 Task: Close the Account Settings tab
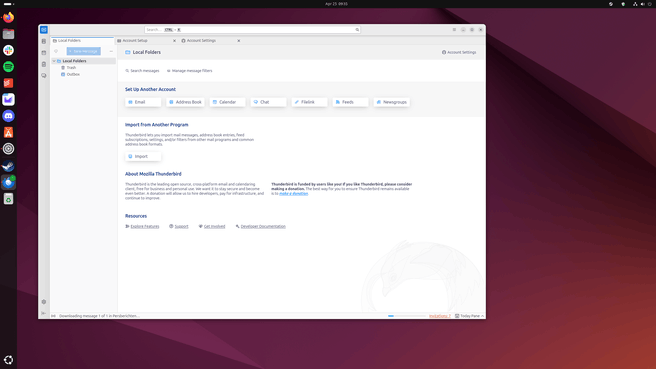[239, 41]
